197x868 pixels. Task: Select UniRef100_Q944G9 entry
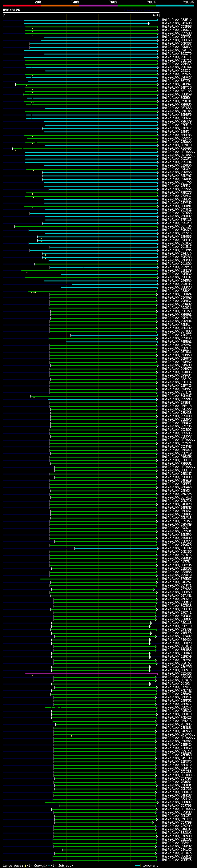(177, 64)
